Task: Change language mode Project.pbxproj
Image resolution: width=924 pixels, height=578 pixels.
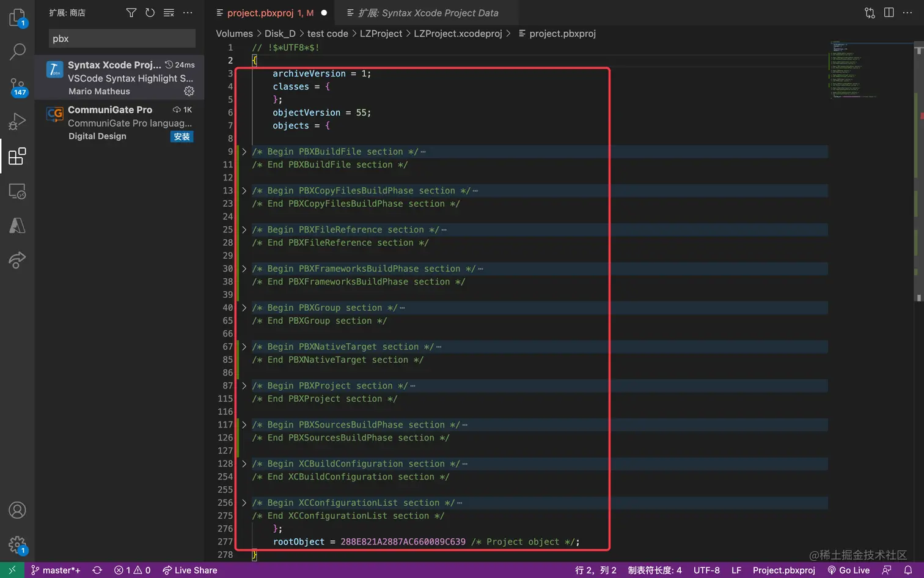Action: point(784,570)
